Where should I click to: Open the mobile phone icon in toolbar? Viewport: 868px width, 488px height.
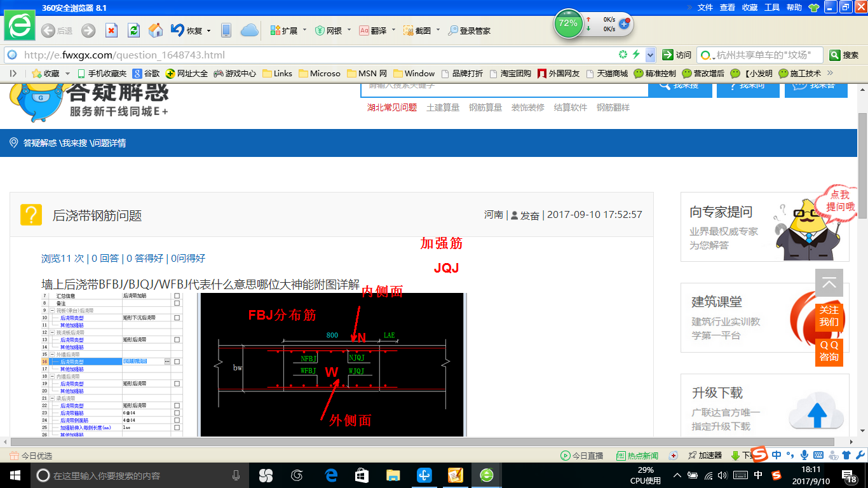coord(226,30)
